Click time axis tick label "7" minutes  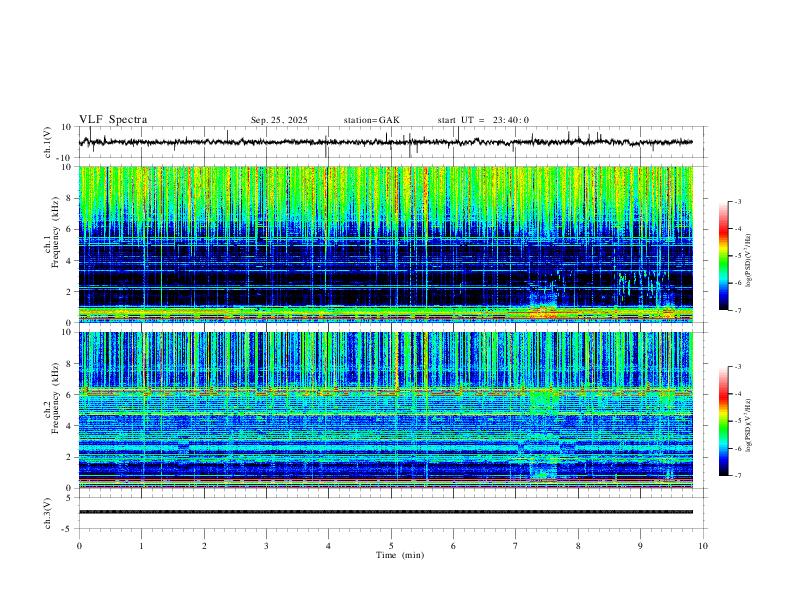point(516,546)
